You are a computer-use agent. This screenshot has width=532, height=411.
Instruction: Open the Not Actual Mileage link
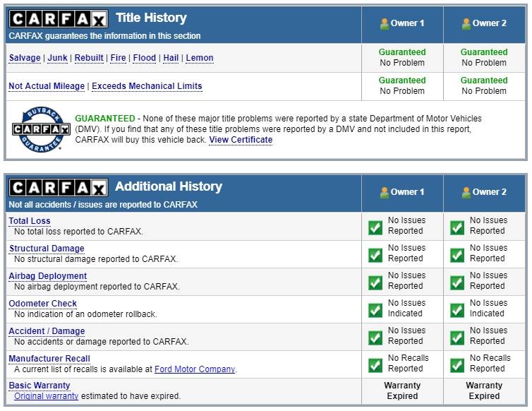pos(47,86)
